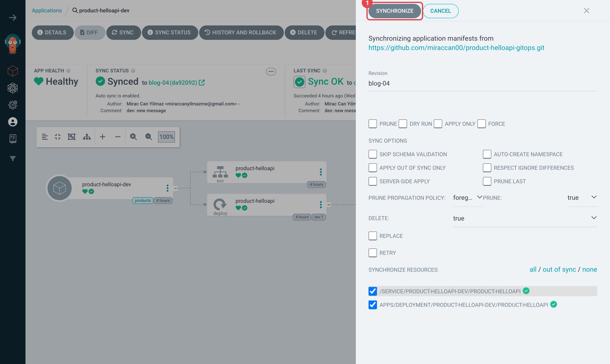Viewport: 610px width, 364px height.
Task: Open SYNC STATUS view
Action: (169, 33)
